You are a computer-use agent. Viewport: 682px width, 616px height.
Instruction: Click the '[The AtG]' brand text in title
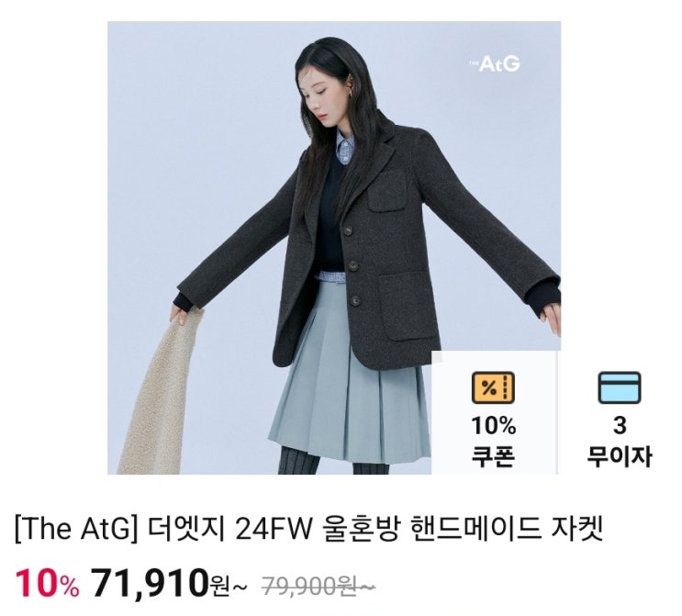pyautogui.click(x=73, y=529)
